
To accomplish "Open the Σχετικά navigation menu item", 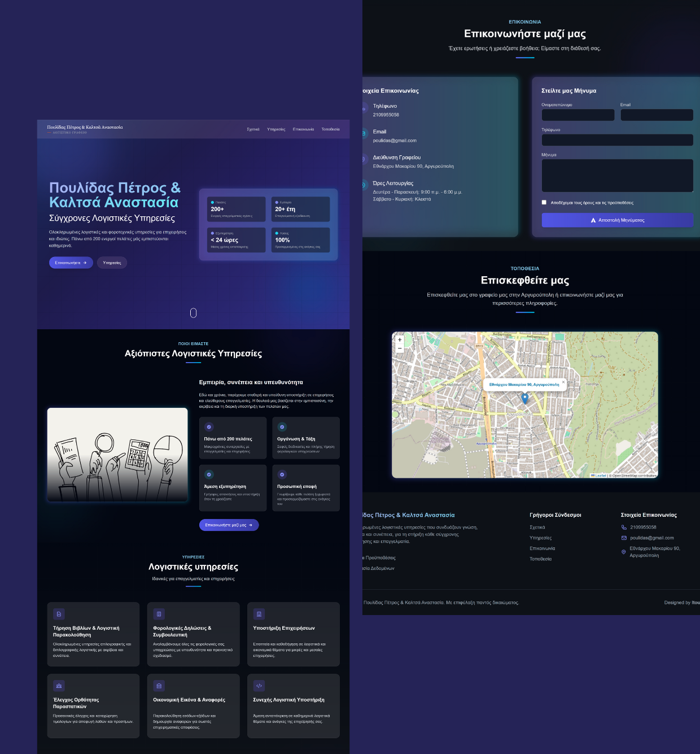I will (253, 129).
